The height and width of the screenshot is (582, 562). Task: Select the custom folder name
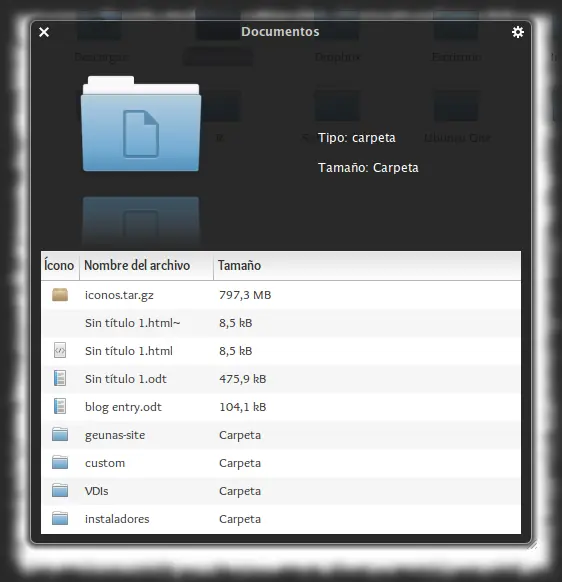[x=105, y=463]
